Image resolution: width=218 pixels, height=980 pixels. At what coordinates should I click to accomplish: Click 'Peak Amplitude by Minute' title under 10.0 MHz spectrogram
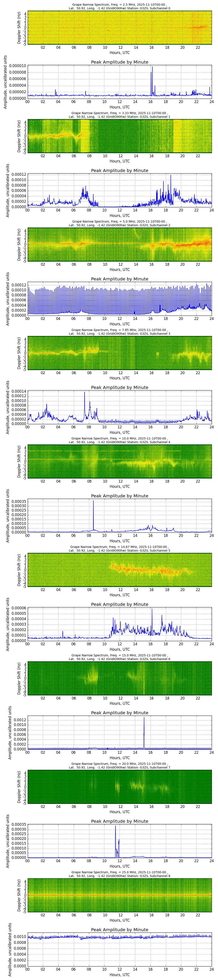pyautogui.click(x=119, y=496)
